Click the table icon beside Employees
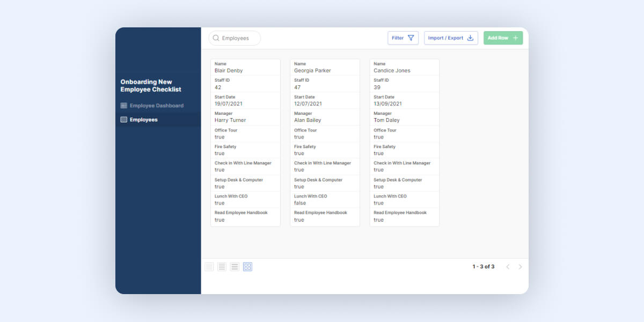644x322 pixels. click(x=123, y=119)
